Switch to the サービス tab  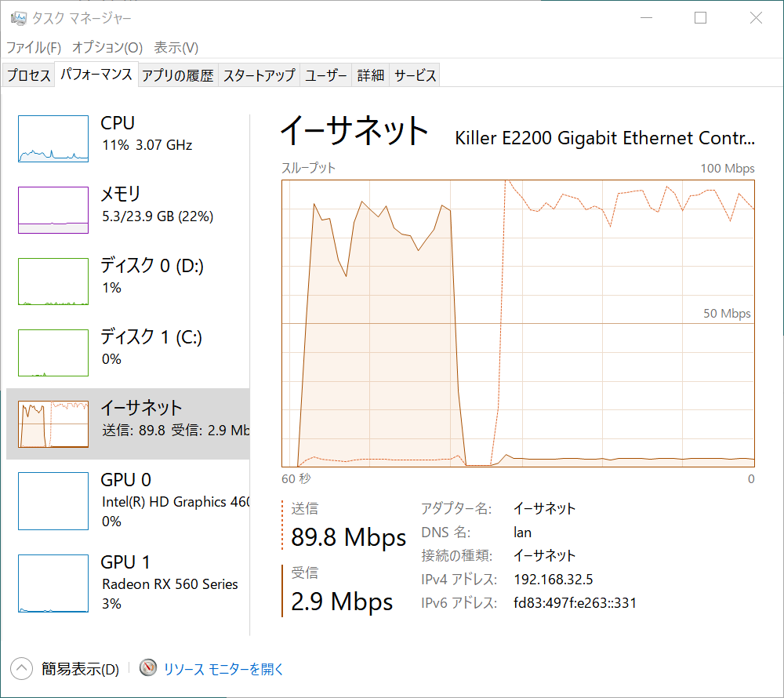coord(415,75)
